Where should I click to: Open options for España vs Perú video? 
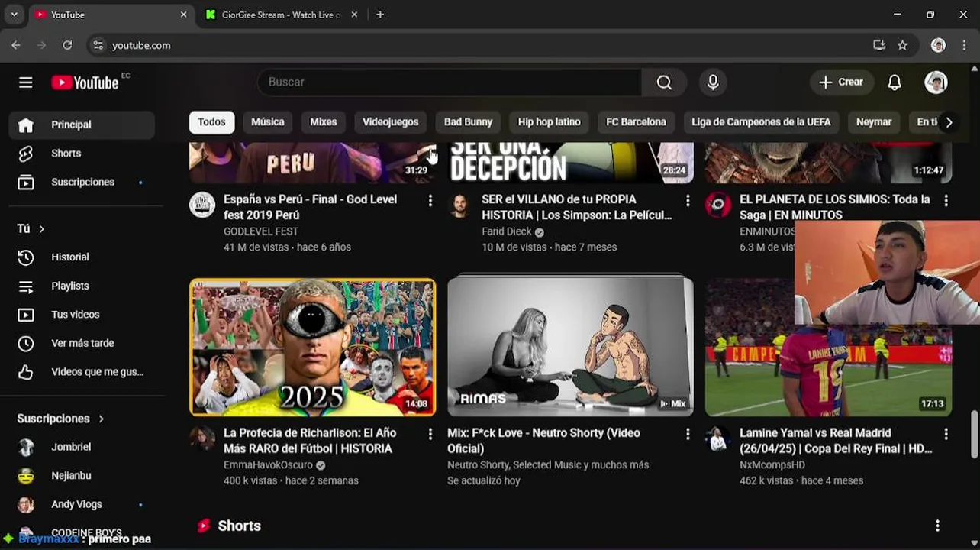[430, 200]
